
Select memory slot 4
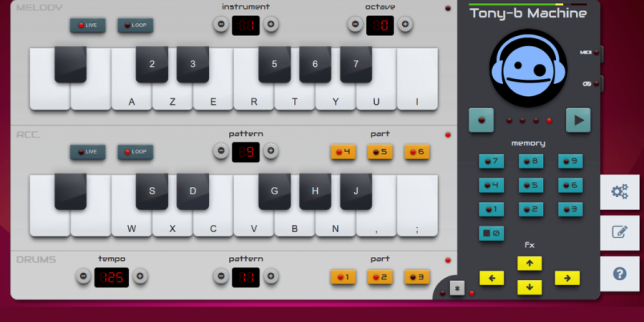[x=491, y=185]
